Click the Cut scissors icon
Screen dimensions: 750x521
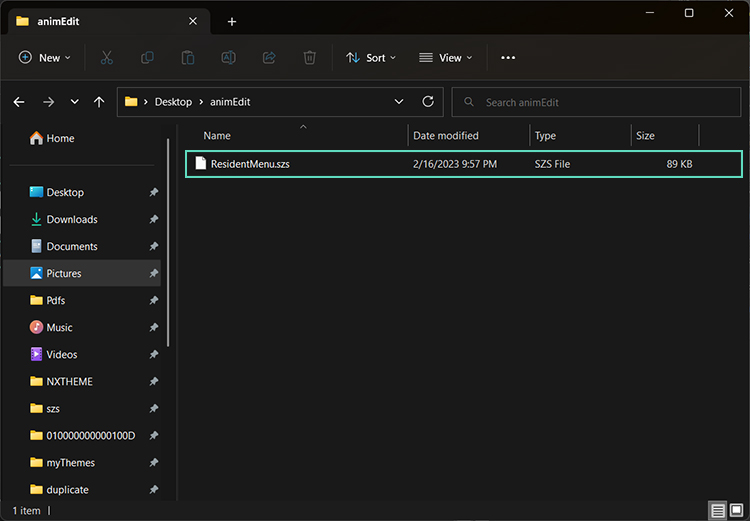point(107,58)
